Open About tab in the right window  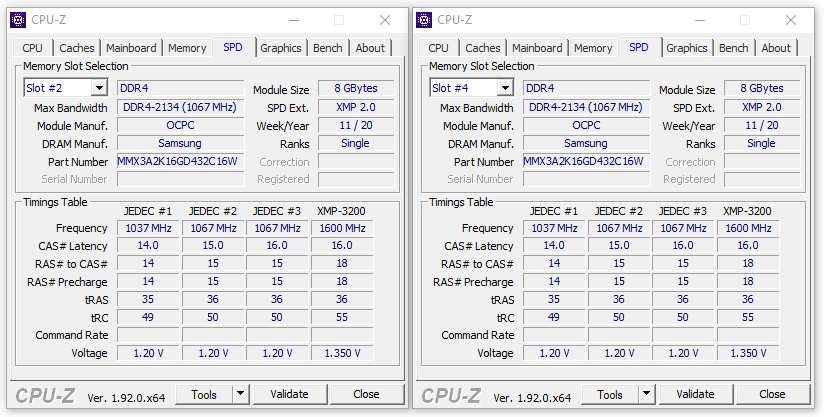[x=776, y=48]
